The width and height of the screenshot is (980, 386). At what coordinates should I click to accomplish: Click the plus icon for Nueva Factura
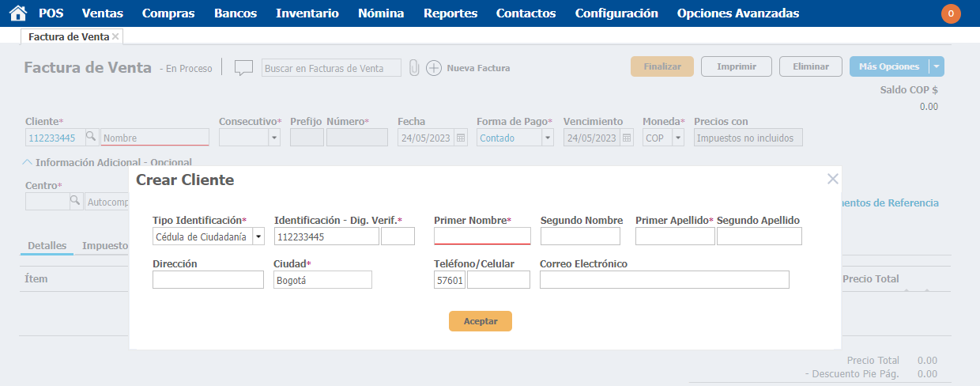click(434, 68)
